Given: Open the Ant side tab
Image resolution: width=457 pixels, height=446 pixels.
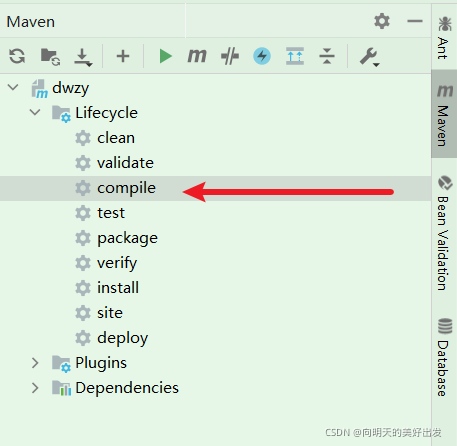Looking at the screenshot, I should 444,37.
